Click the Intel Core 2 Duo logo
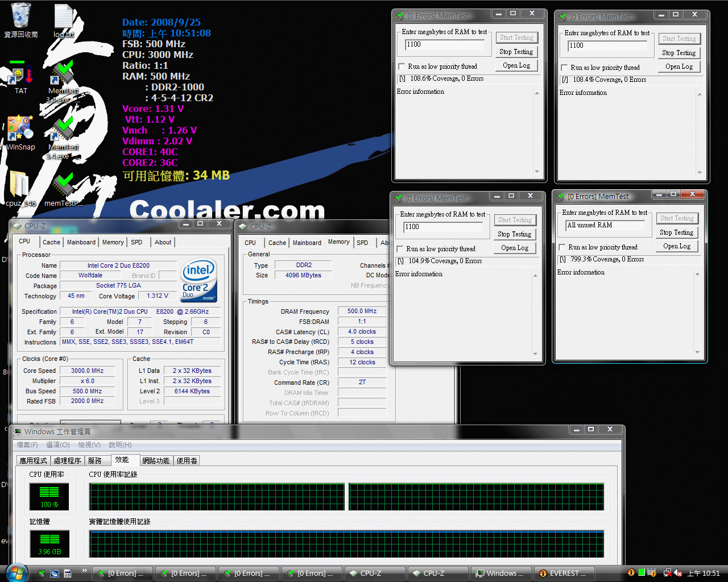This screenshot has width=728, height=582. click(x=198, y=281)
